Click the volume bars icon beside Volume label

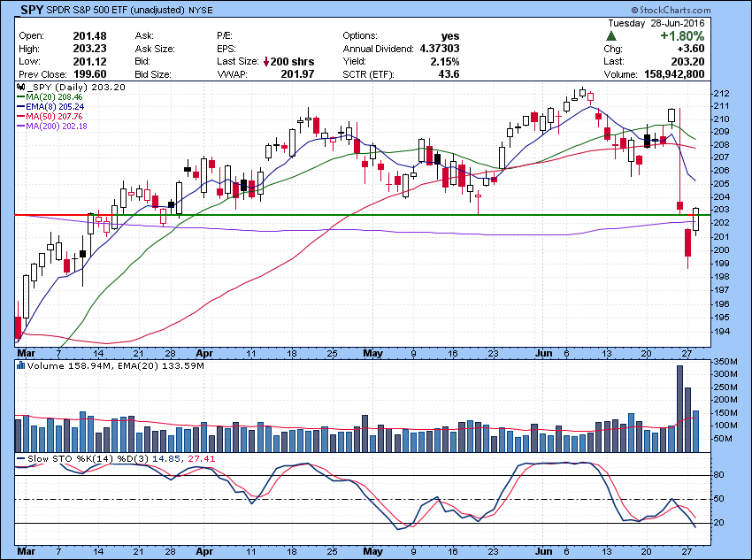click(20, 365)
